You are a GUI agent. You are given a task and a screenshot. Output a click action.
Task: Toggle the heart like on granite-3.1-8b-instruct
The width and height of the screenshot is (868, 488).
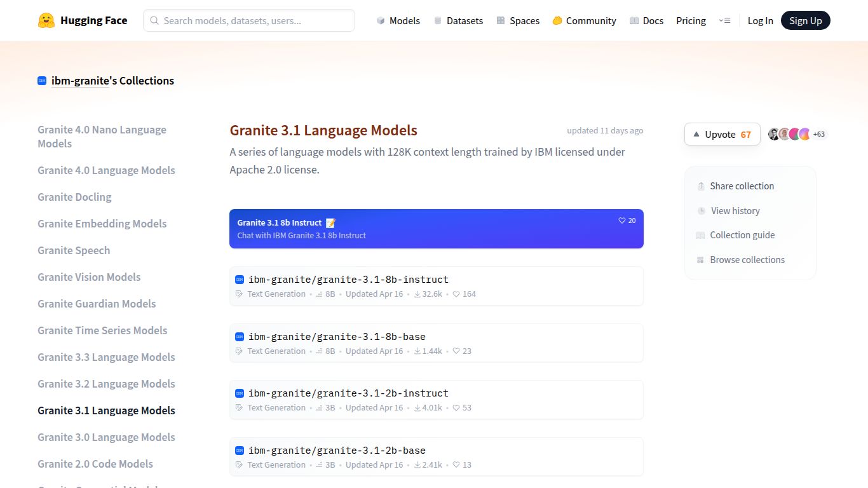pos(456,294)
